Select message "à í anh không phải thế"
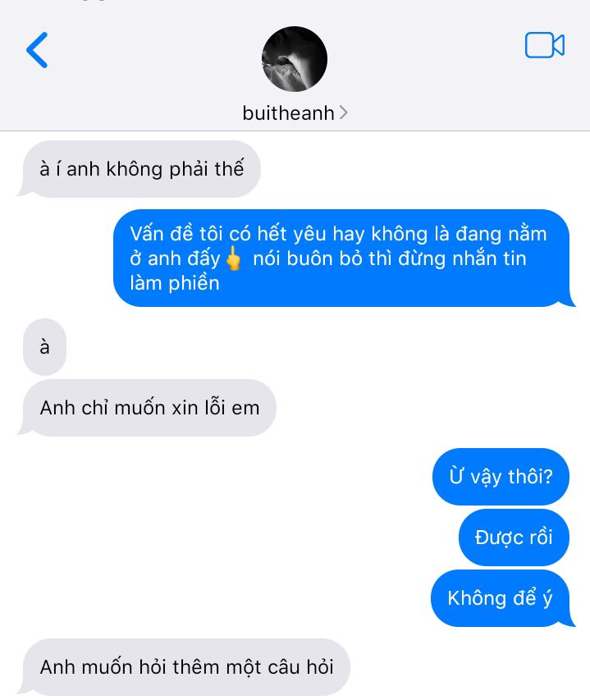Viewport: 590px width, 700px height. 141,169
